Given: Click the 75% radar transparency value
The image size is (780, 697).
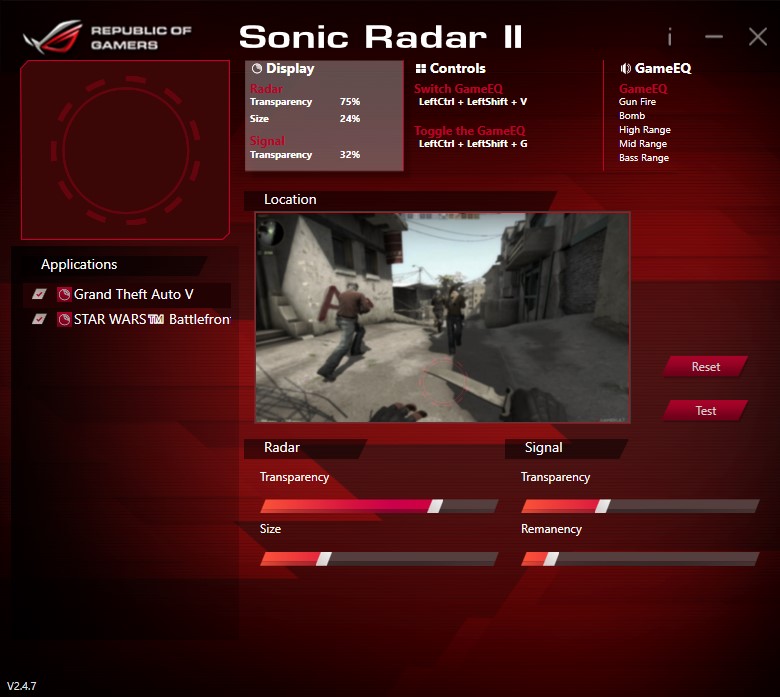Looking at the screenshot, I should tap(350, 102).
